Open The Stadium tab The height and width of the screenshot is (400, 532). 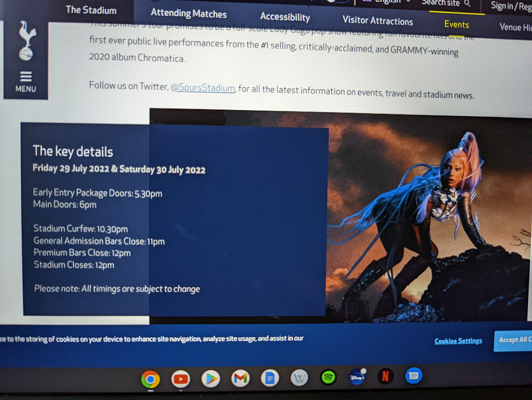(91, 10)
